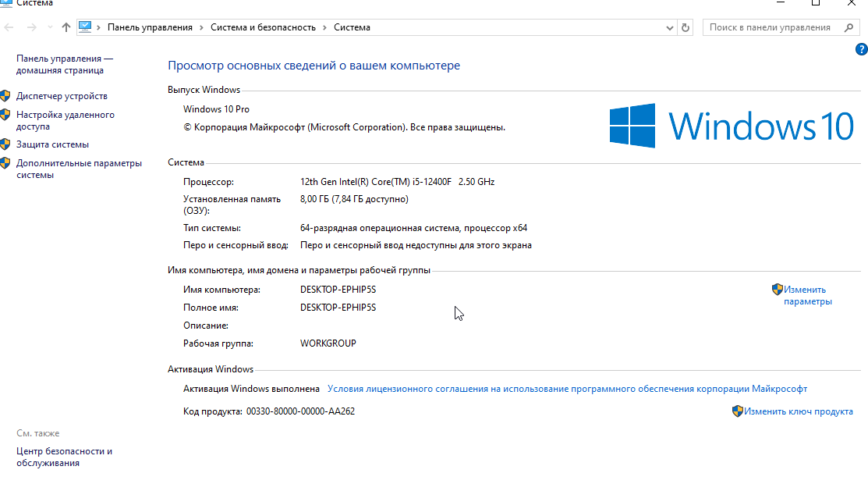Click shield icon beside 'Настройка удаленного доступа'
This screenshot has width=868, height=484.
[x=5, y=115]
